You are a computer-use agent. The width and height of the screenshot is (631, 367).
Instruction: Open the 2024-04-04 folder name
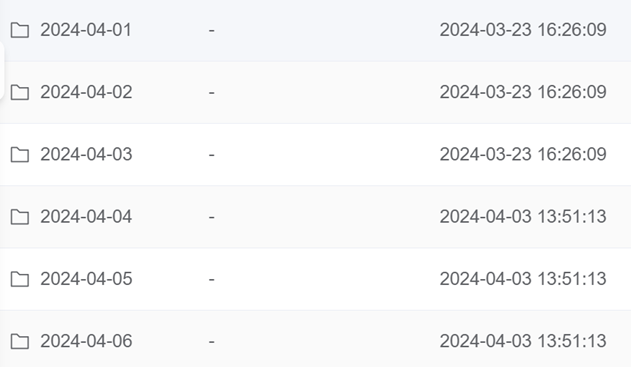(x=86, y=216)
